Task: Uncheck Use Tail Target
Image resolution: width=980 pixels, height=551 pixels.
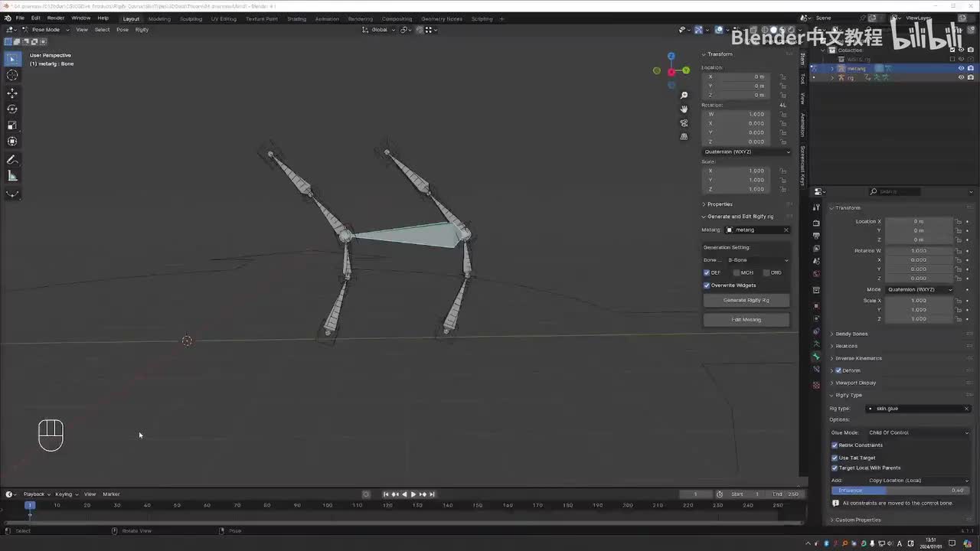Action: point(835,458)
